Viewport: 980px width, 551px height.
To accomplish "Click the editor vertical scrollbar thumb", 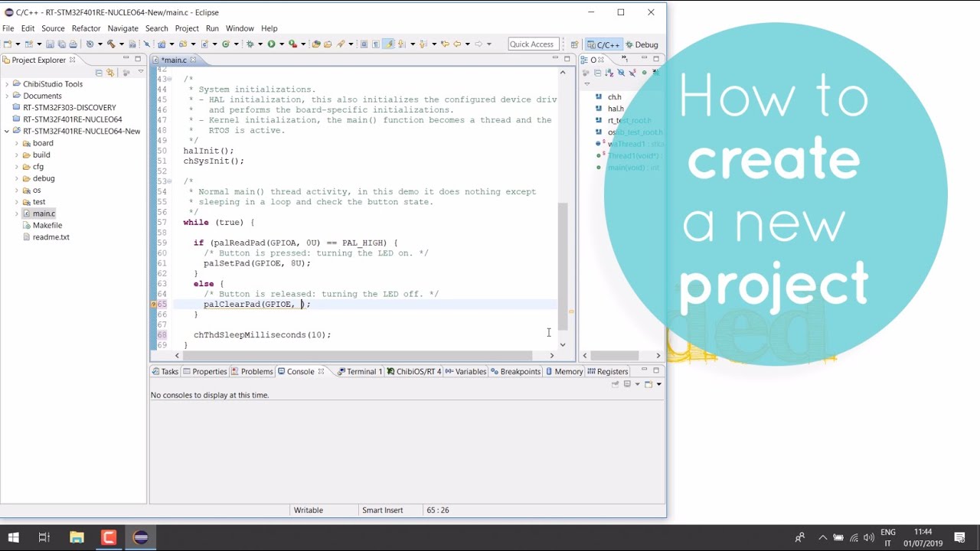I will [563, 266].
